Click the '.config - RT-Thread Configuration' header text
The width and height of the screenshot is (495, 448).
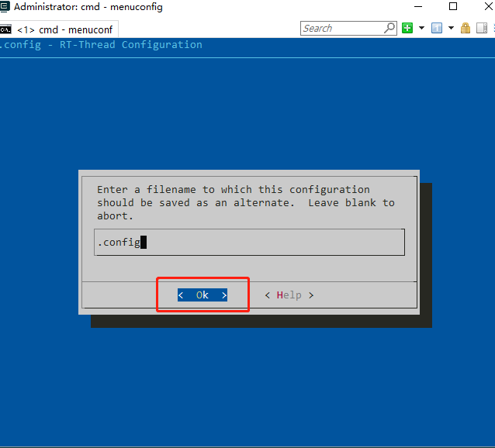[101, 45]
